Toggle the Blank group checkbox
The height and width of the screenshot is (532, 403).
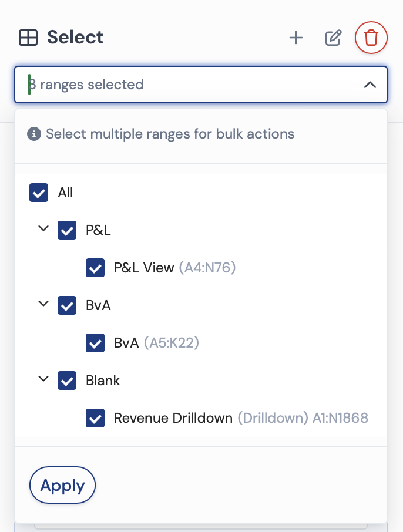[67, 381]
